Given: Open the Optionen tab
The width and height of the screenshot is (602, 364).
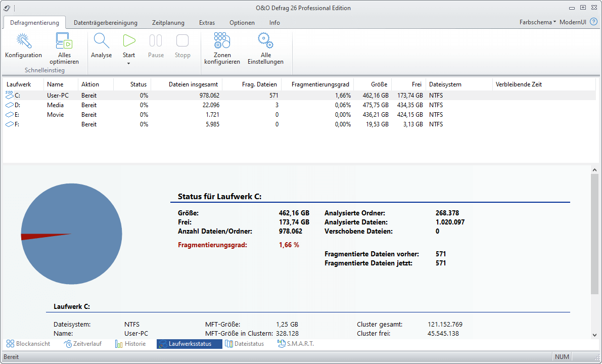Looking at the screenshot, I should tap(242, 23).
